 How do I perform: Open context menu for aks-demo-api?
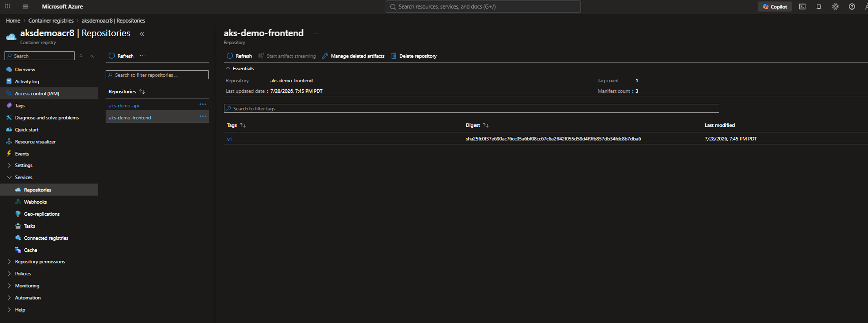[x=203, y=104]
